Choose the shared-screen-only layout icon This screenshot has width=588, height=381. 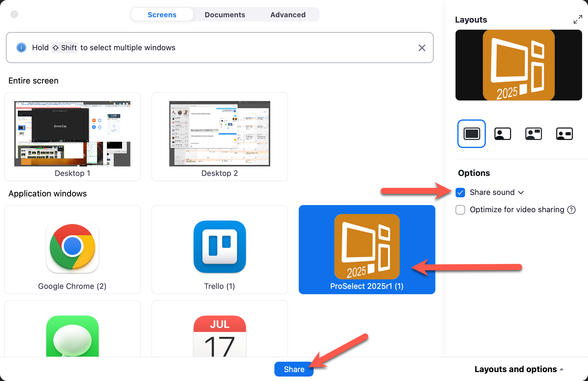point(471,134)
